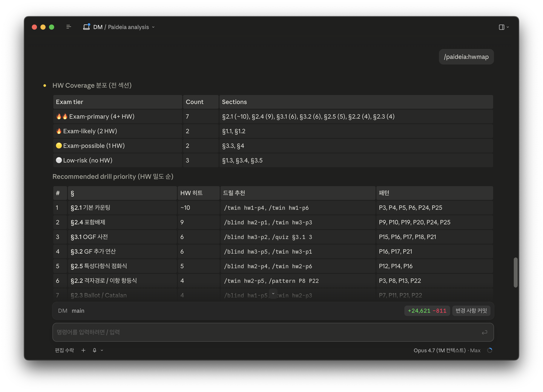Click the §1.1, §1.2 sections cell
The width and height of the screenshot is (543, 392).
click(x=356, y=131)
